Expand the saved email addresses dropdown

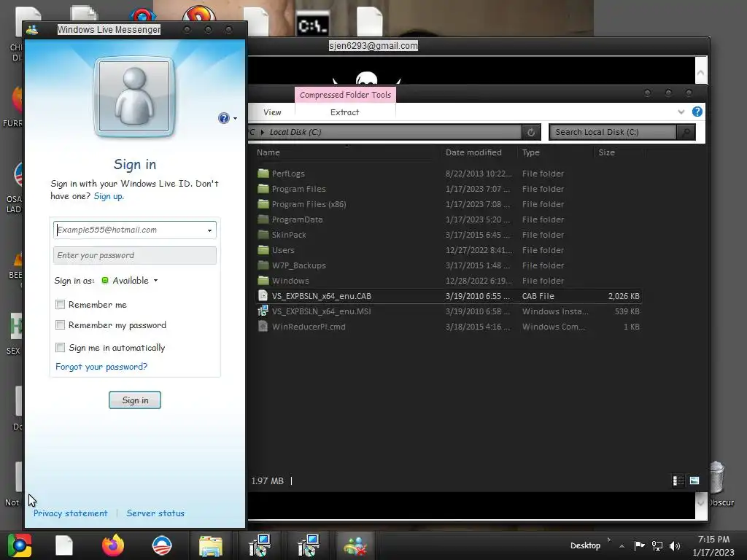tap(209, 230)
